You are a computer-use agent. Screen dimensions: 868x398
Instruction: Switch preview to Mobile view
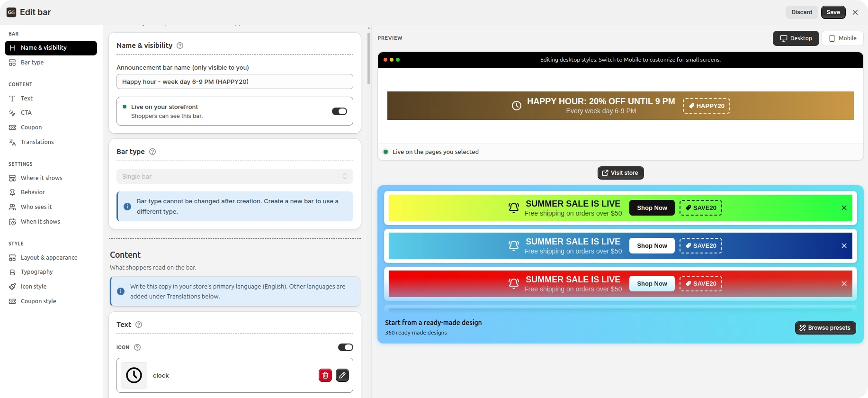842,38
